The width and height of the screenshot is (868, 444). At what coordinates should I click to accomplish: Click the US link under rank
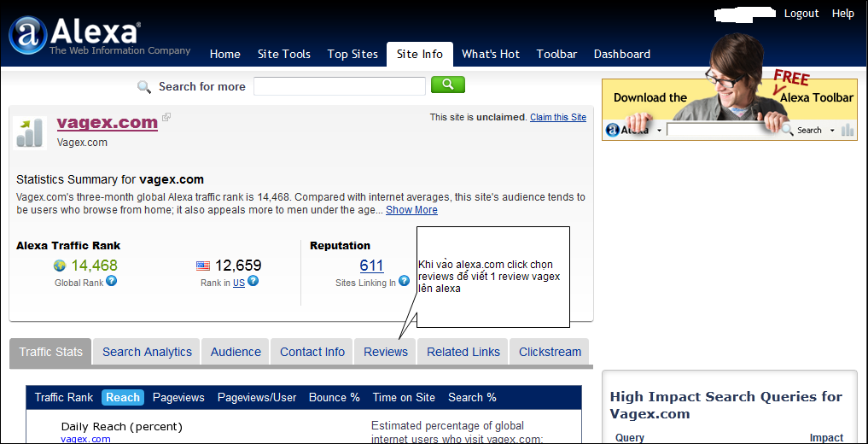(x=239, y=283)
